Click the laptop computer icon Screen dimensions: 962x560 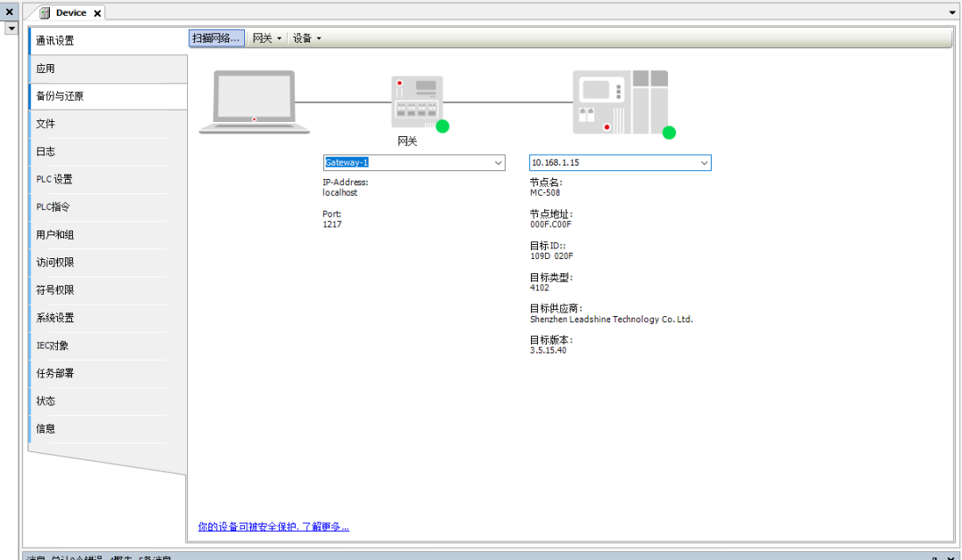pyautogui.click(x=254, y=102)
